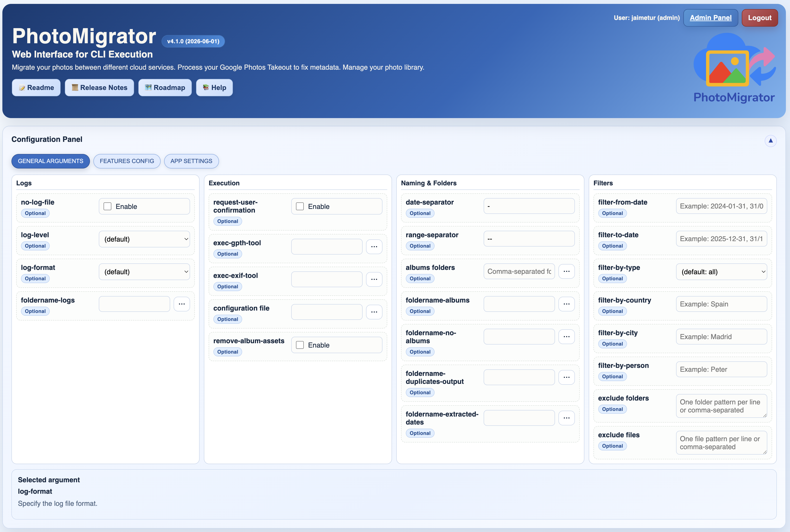Screen dimensions: 790x532
Task: Open browse dialog for foldername-logs
Action: 182,304
